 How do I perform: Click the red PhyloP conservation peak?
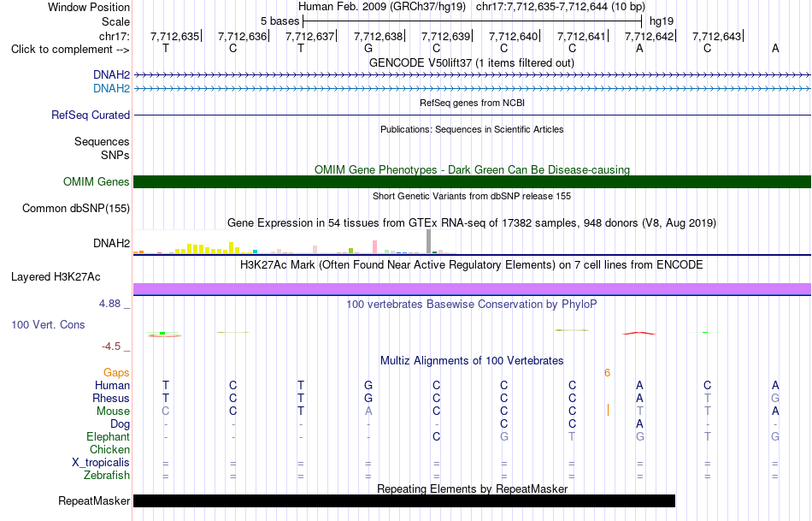(639, 334)
